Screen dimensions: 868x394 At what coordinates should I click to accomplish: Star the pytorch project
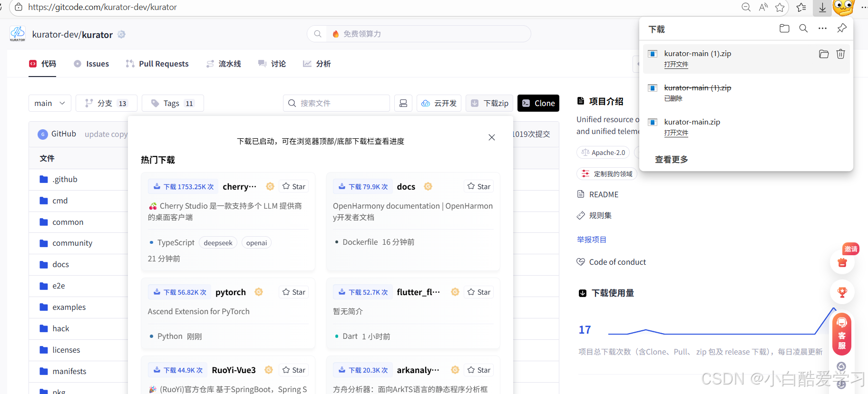[294, 292]
